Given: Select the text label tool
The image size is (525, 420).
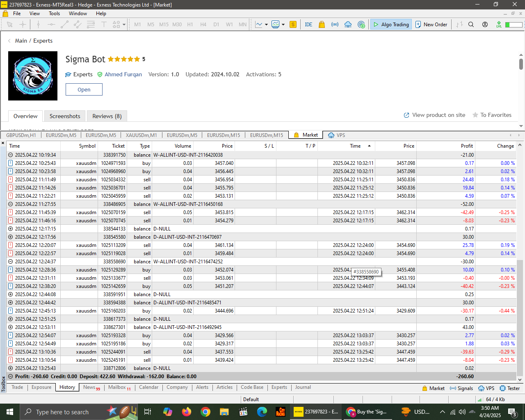Looking at the screenshot, I should point(104,25).
